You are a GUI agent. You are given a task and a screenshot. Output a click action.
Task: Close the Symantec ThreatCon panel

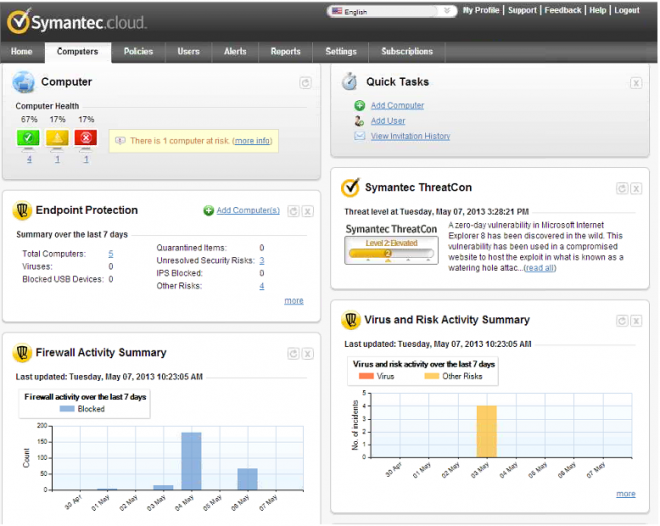636,189
